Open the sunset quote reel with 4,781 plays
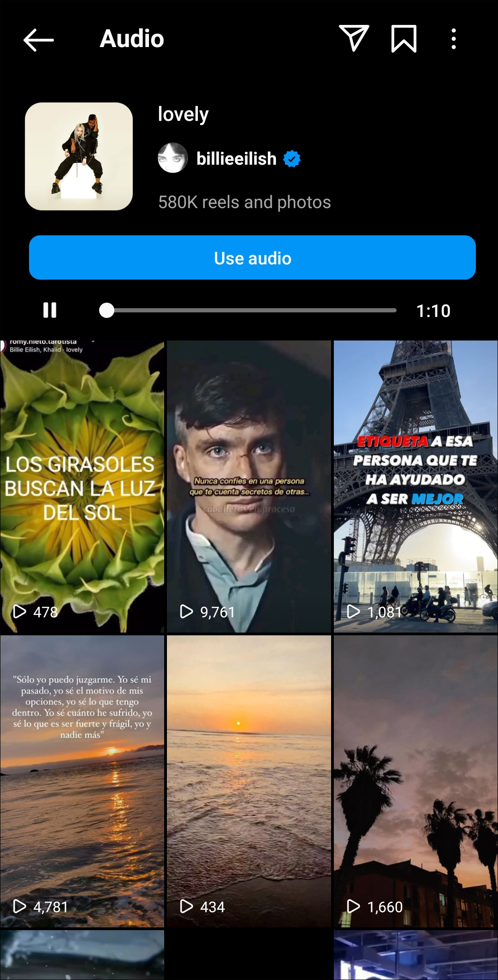 [82, 781]
